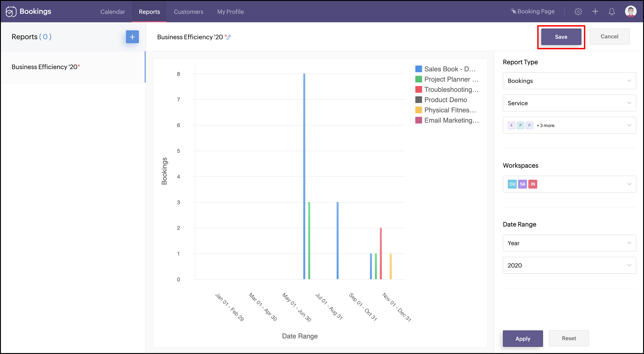The height and width of the screenshot is (354, 644).
Task: Expand the 2020 year dropdown
Action: pyautogui.click(x=569, y=265)
